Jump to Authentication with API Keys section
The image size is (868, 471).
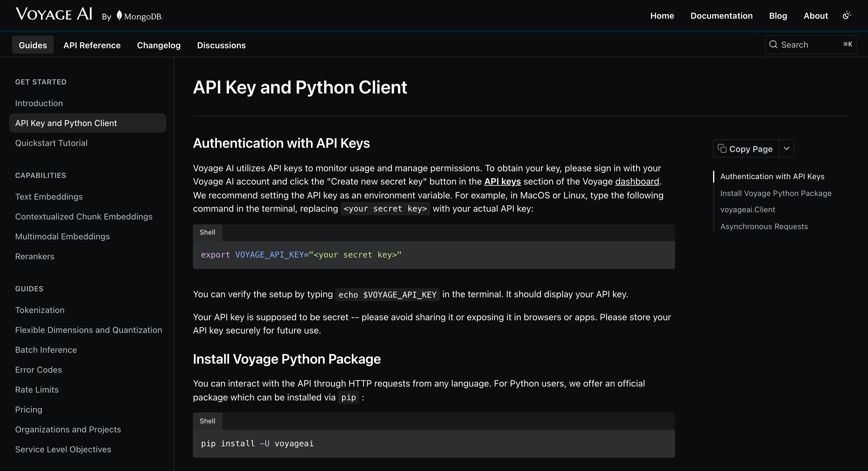click(x=772, y=176)
